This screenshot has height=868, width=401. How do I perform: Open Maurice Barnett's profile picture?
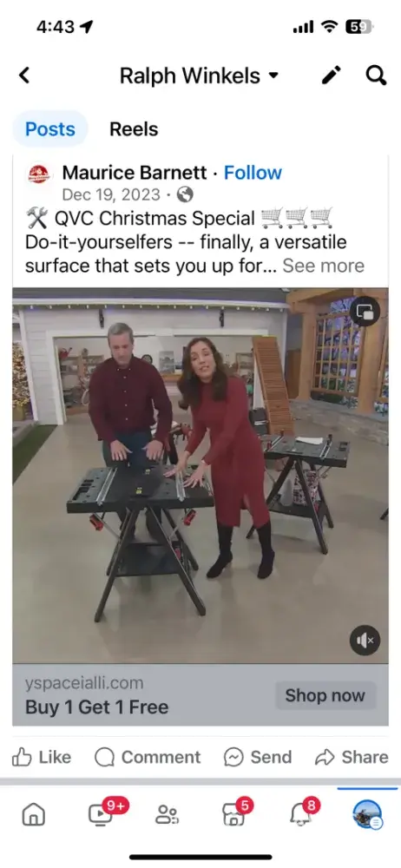pos(39,175)
